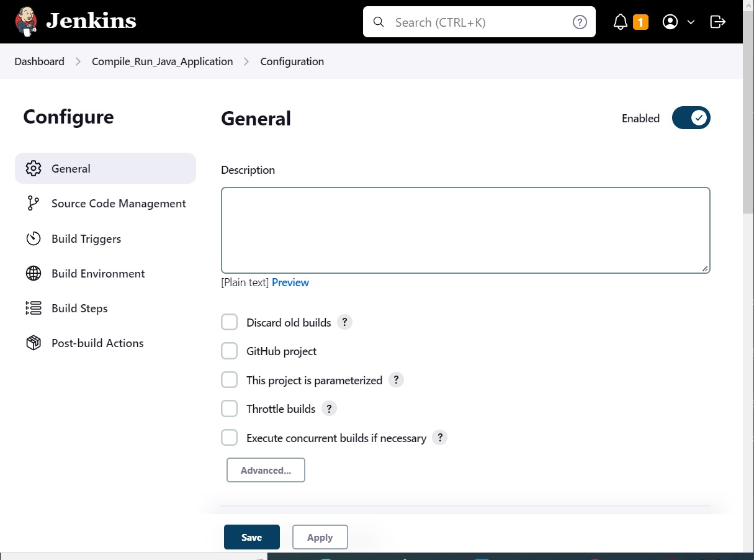Expand the user account dropdown chevron

click(x=691, y=22)
